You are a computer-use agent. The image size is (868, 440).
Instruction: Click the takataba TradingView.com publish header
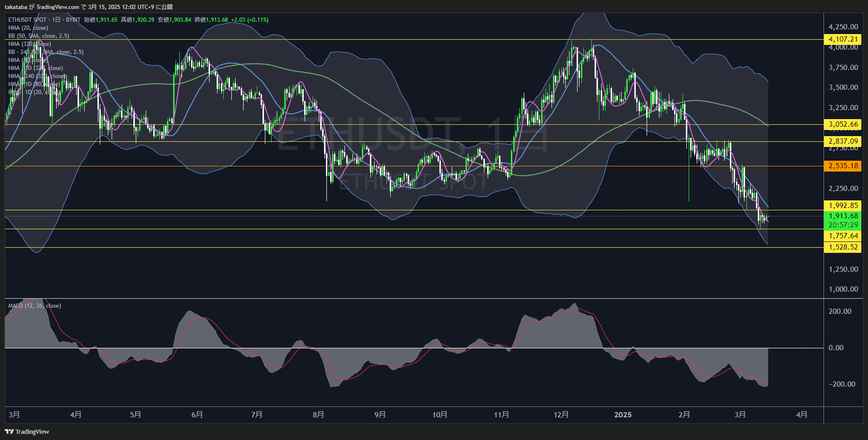(88, 7)
